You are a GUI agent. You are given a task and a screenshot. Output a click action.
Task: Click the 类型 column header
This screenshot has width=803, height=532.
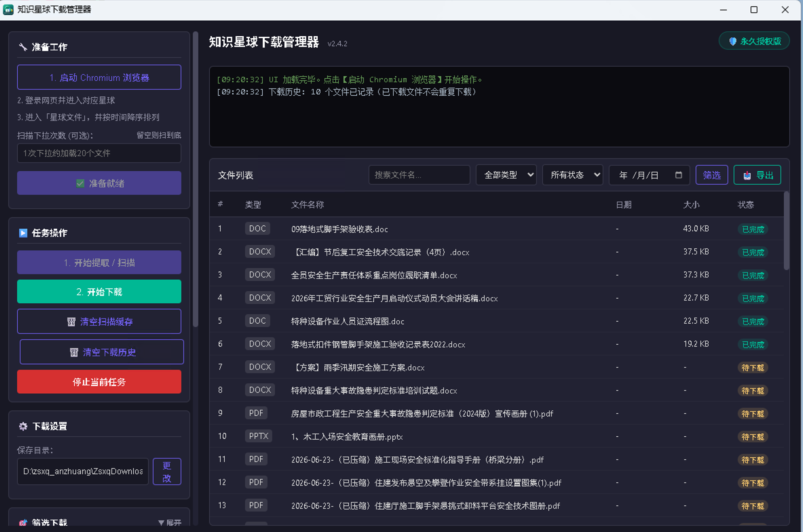[253, 205]
